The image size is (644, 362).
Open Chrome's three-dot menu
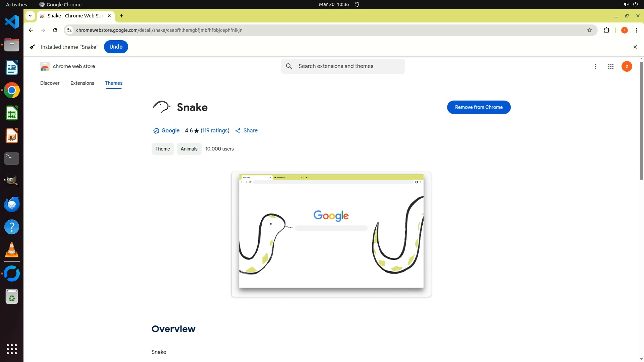[636, 30]
